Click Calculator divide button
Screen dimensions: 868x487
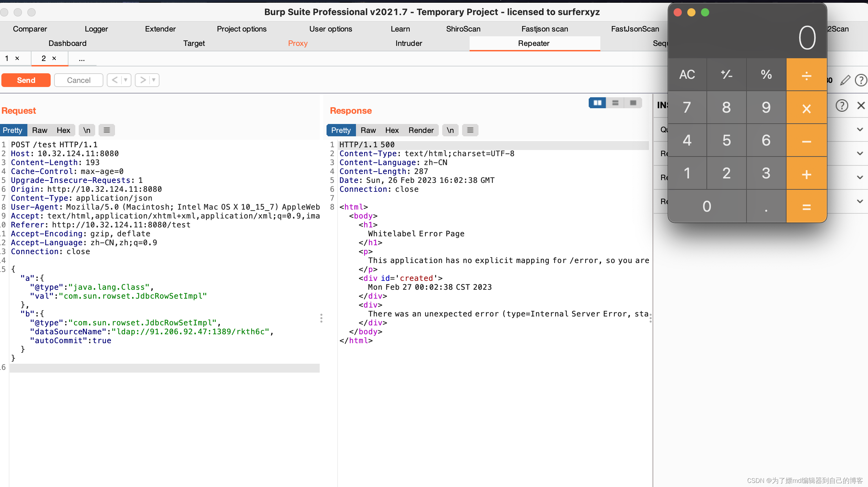coord(807,74)
